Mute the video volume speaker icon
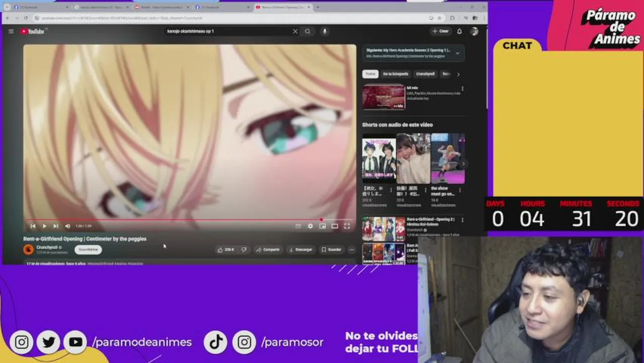 68,226
